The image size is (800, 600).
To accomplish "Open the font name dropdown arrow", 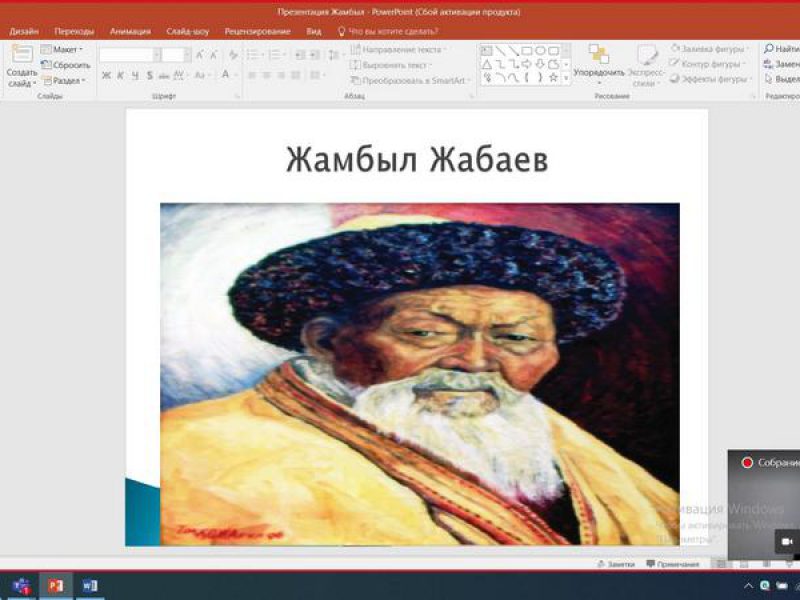I will click(x=157, y=55).
